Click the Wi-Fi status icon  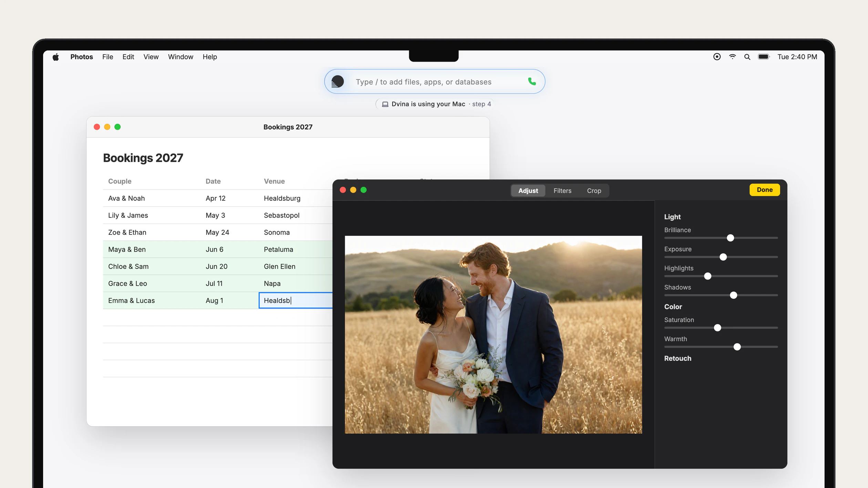click(x=732, y=57)
